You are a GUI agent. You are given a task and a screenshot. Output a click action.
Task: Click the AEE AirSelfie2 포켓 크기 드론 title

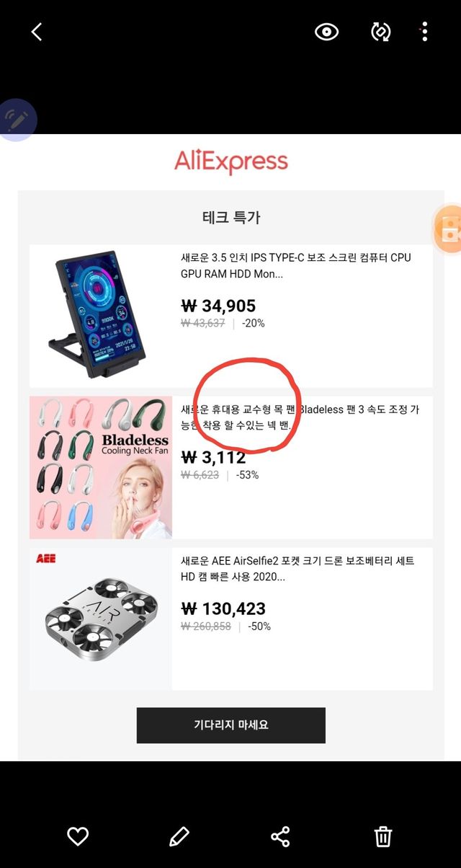tap(297, 569)
